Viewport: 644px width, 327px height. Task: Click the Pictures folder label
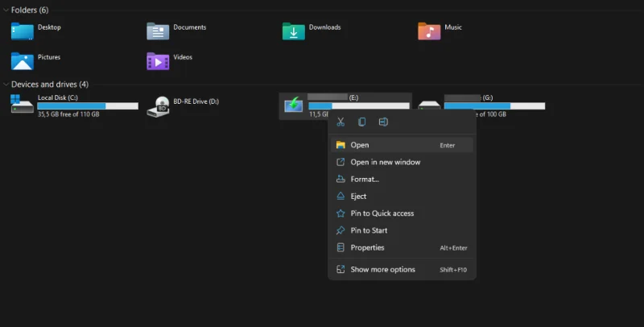click(x=49, y=57)
